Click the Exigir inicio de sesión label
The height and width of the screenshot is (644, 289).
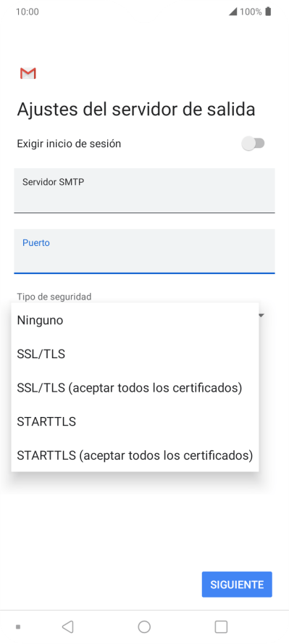click(69, 144)
